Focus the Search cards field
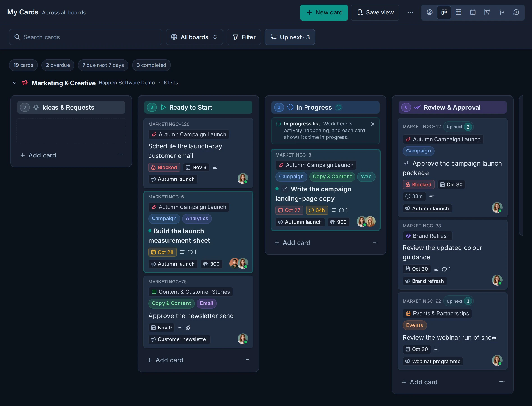 (85, 37)
